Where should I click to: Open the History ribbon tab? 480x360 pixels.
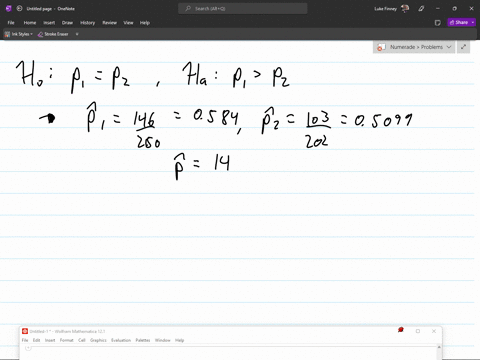(88, 23)
